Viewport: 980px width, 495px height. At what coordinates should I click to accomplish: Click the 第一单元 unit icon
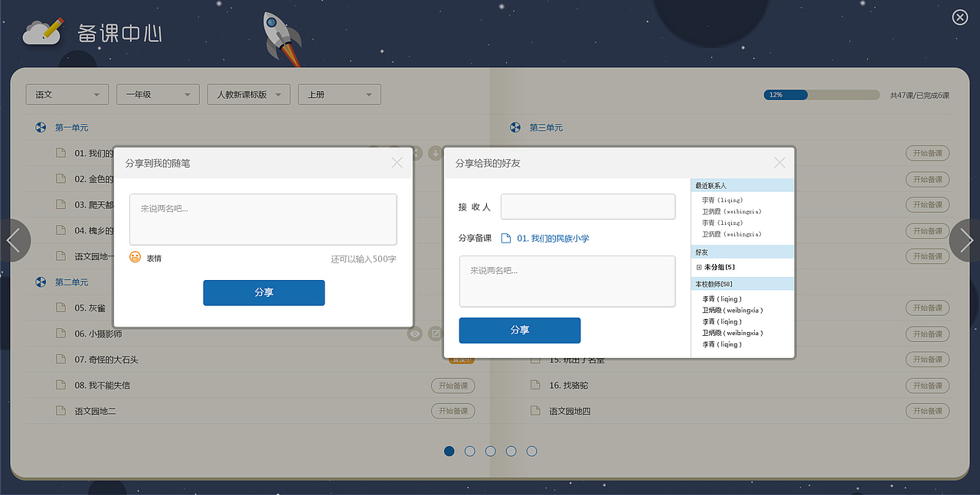pos(41,127)
